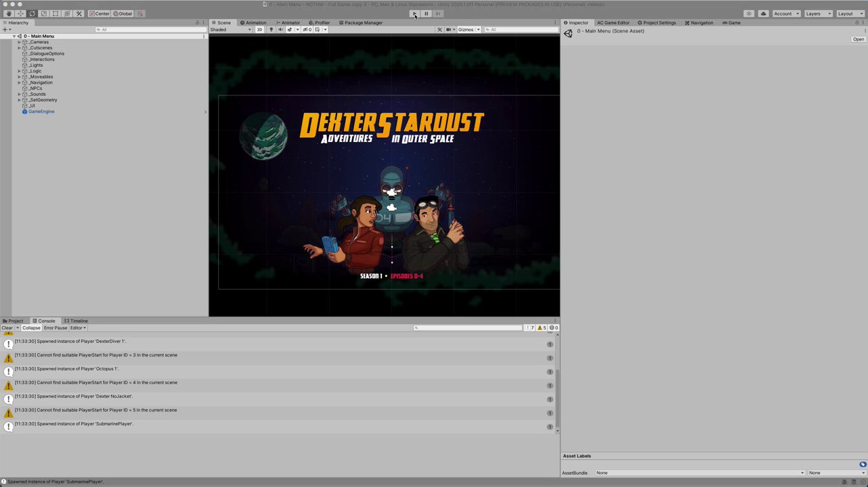Select the Move tool in the toolbar
This screenshot has width=868, height=487.
pyautogui.click(x=20, y=14)
